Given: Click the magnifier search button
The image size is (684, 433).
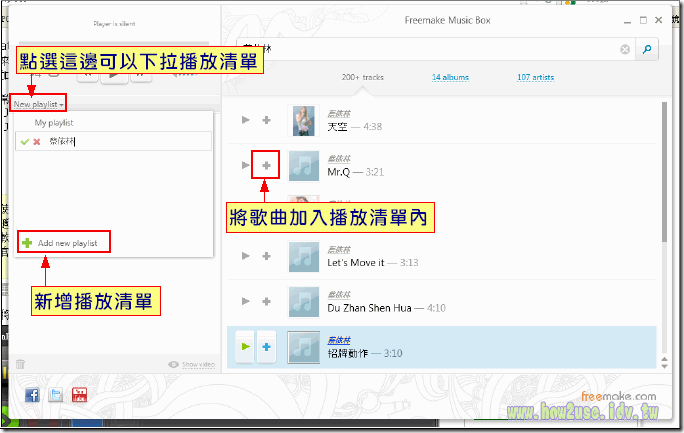Looking at the screenshot, I should click(648, 48).
